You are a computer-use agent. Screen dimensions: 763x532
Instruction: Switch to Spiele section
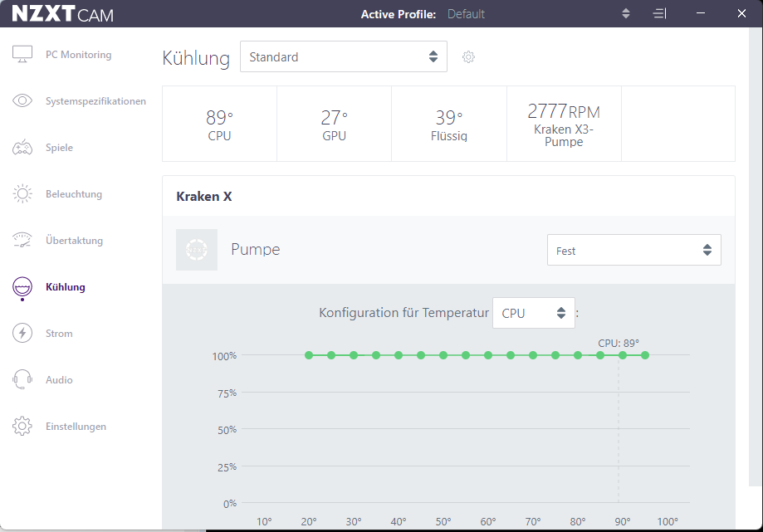tap(60, 148)
